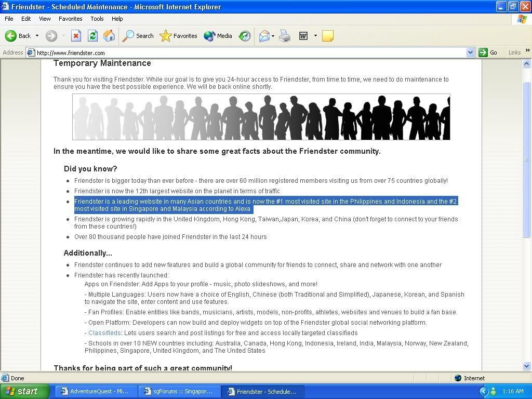This screenshot has height=399, width=532.
Task: Switch to sgForums taskbar window
Action: point(179,391)
